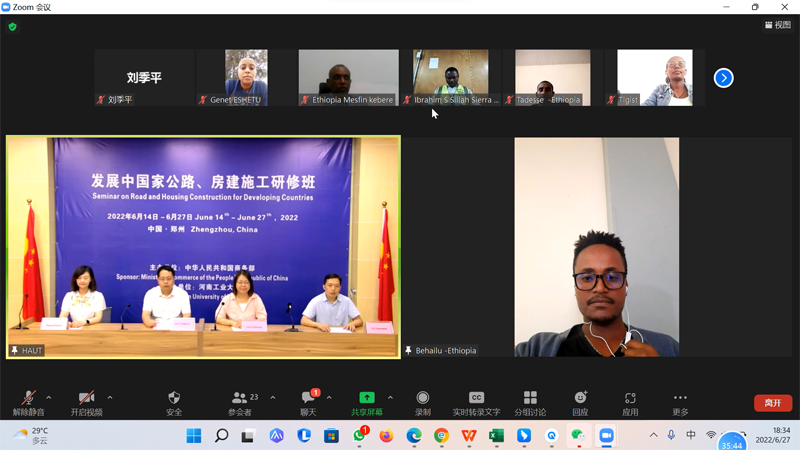Open the 安全 security shield icon
This screenshot has height=450, width=800.
click(x=174, y=402)
